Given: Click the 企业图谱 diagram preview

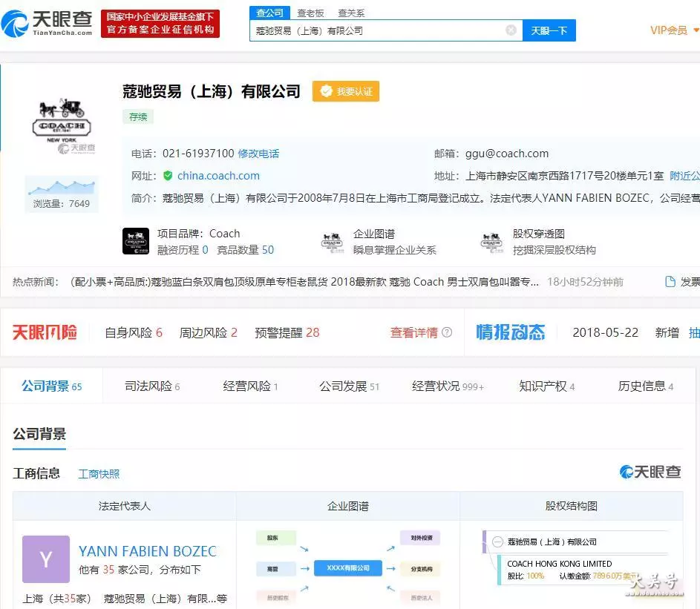Looking at the screenshot, I should coord(347,567).
